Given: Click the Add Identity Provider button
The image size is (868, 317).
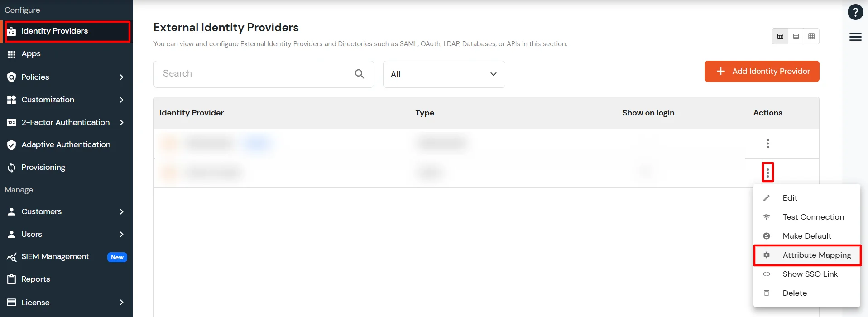Looking at the screenshot, I should [x=761, y=71].
